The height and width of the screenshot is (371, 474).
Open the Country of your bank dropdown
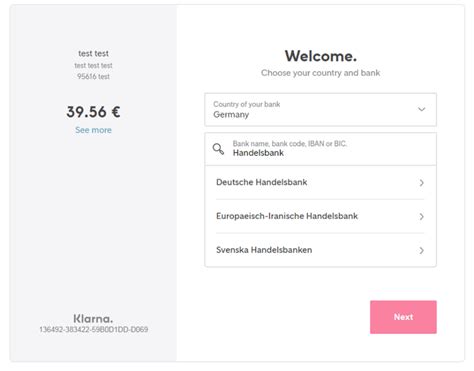[x=320, y=110]
